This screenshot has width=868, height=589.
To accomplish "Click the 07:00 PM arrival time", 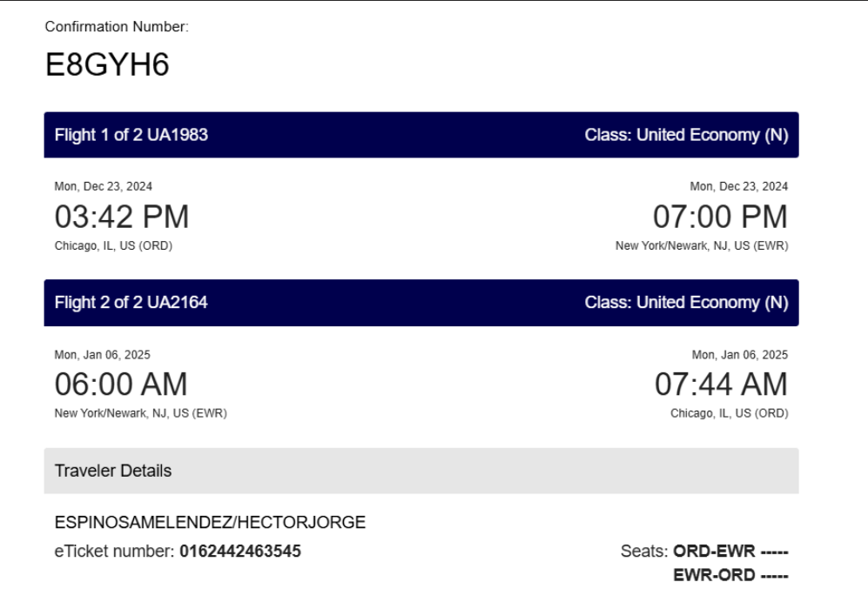I will point(720,217).
